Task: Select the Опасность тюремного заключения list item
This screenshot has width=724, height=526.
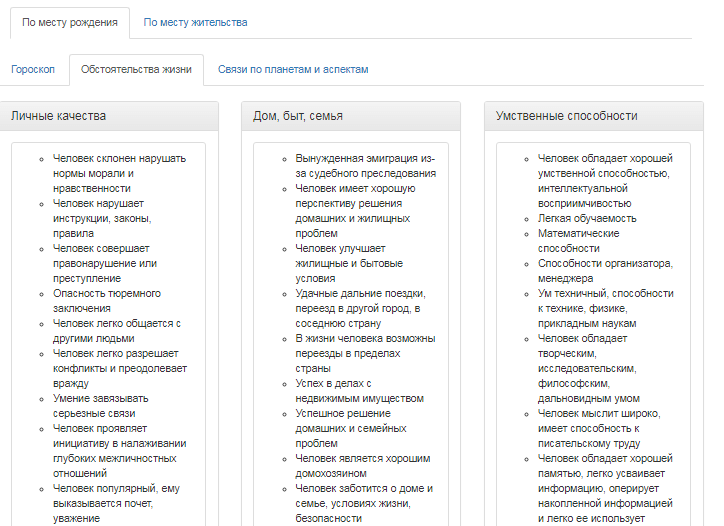Action: 106,301
